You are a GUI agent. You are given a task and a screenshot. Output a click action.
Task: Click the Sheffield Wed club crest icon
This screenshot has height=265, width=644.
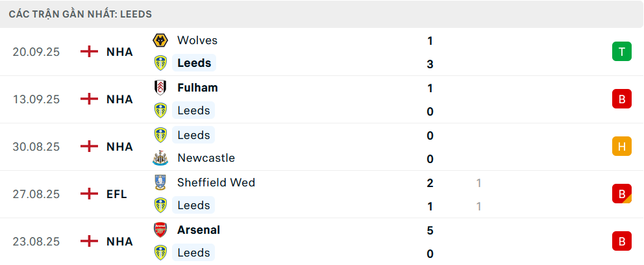pyautogui.click(x=160, y=183)
